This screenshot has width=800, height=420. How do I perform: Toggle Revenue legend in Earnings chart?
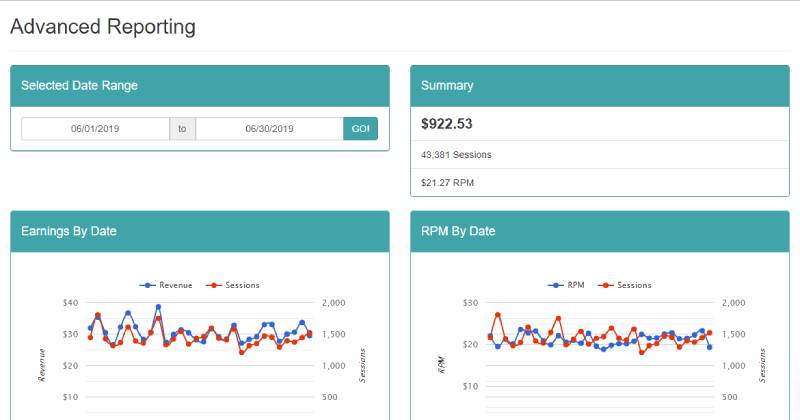tap(166, 285)
